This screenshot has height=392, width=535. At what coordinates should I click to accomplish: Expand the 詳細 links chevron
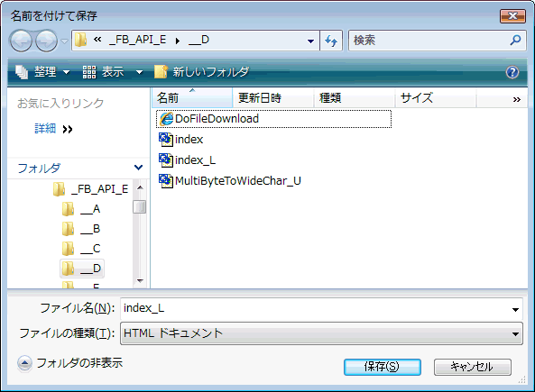(x=68, y=129)
